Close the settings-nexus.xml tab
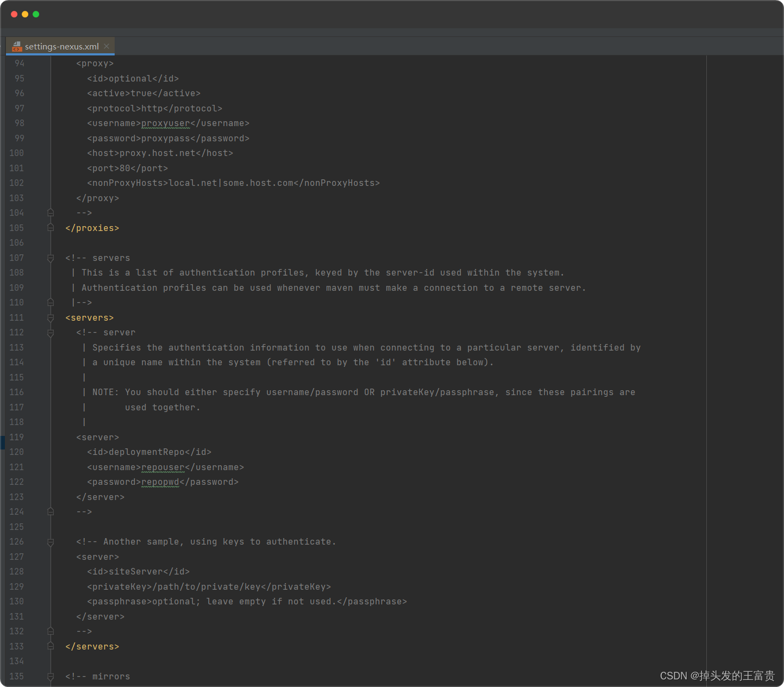 click(106, 46)
